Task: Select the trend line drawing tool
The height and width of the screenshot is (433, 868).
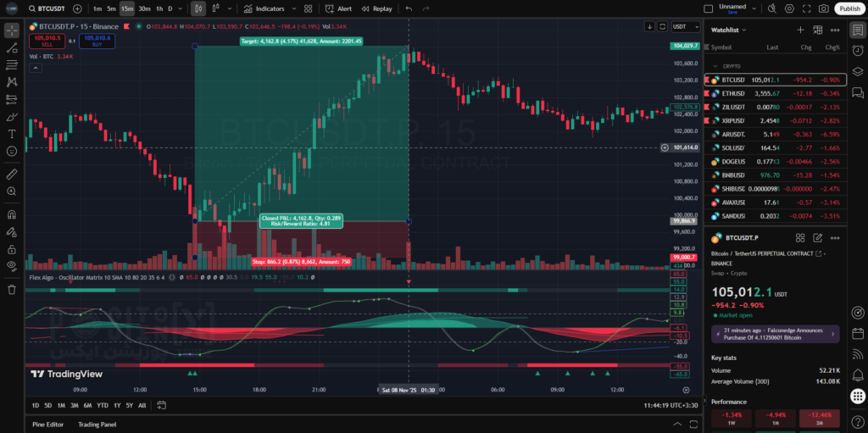Action: pyautogui.click(x=12, y=48)
